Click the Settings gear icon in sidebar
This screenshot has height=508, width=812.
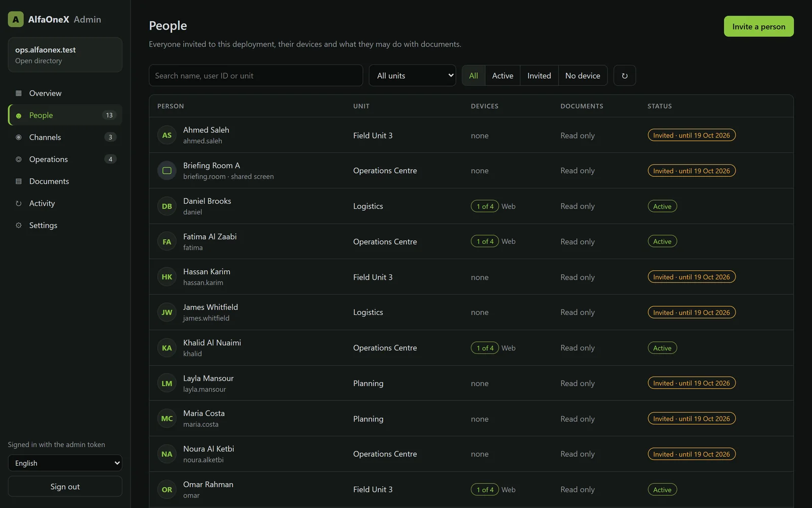coord(19,225)
